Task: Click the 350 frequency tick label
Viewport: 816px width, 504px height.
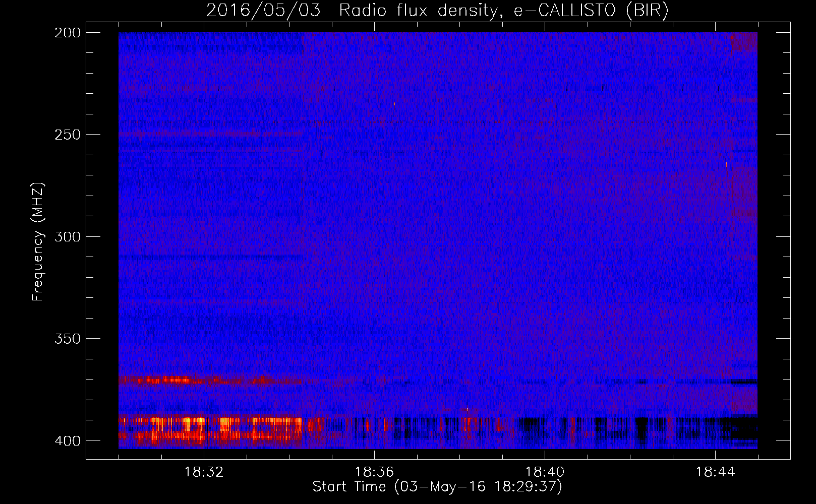Action: pos(68,339)
